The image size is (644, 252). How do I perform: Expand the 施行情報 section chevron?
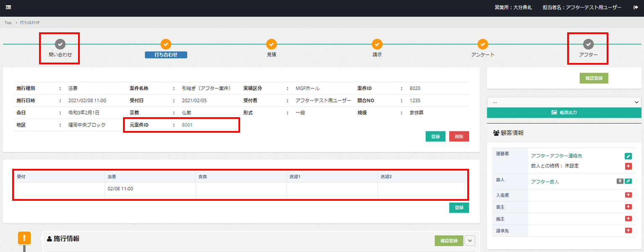(470, 241)
